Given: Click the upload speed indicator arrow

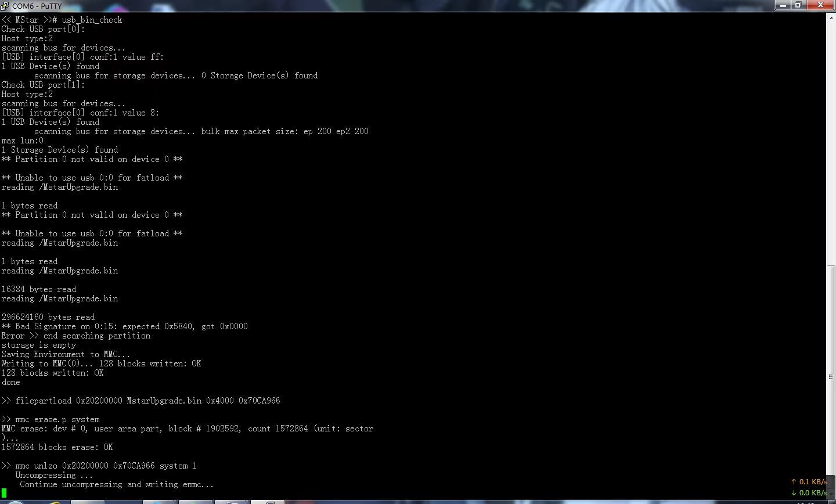Looking at the screenshot, I should tap(794, 482).
